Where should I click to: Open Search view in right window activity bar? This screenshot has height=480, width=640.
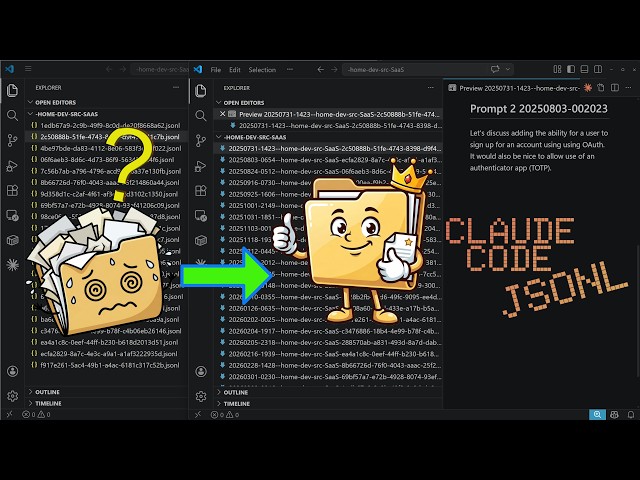(200, 116)
